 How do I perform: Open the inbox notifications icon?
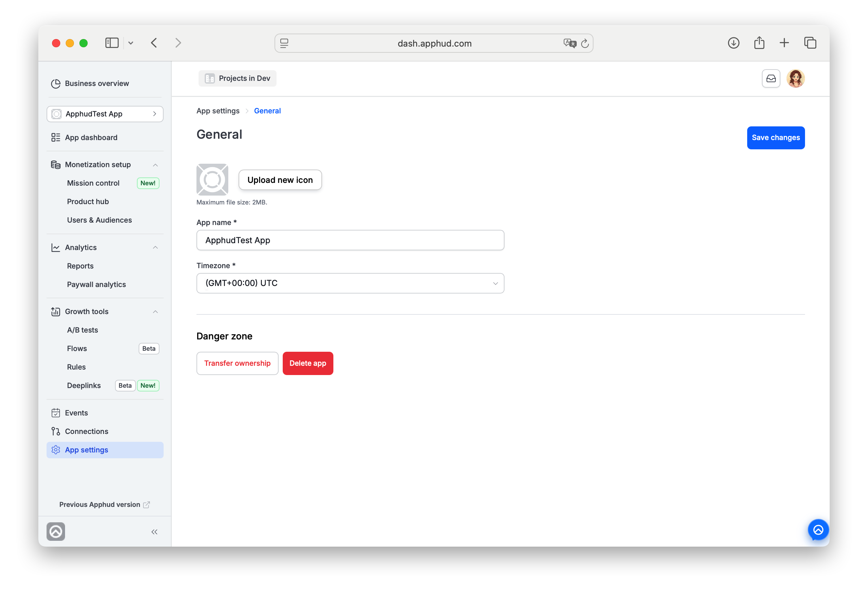pyautogui.click(x=771, y=78)
